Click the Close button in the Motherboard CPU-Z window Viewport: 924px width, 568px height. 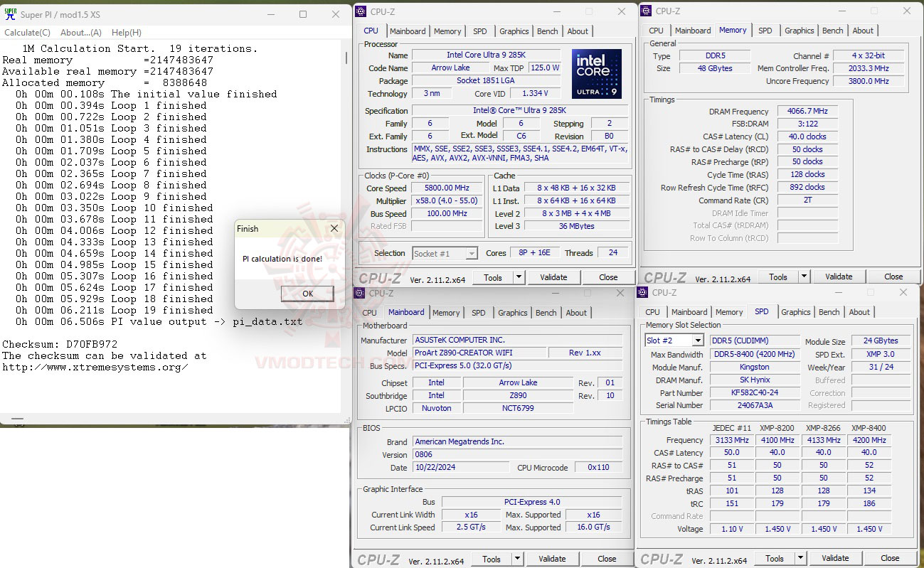607,559
